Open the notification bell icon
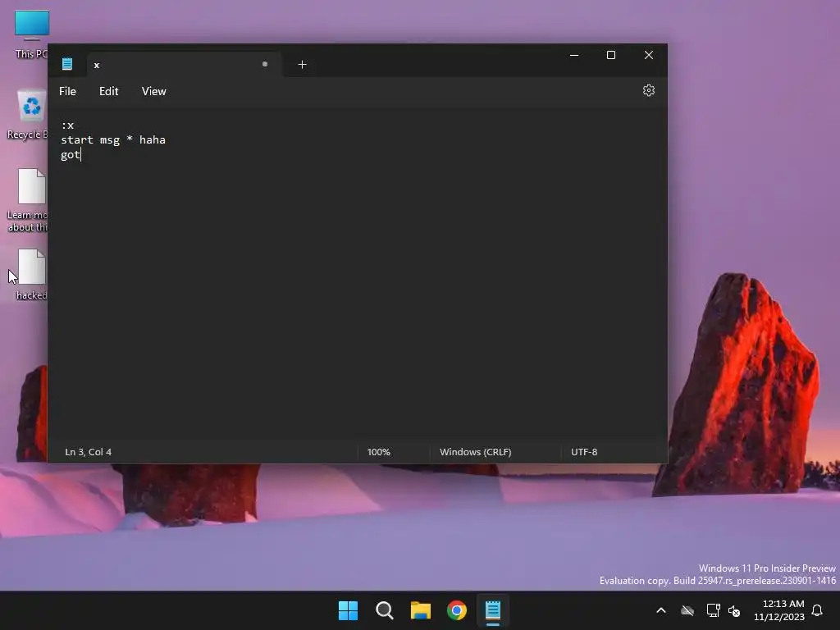This screenshot has width=840, height=630. click(x=817, y=610)
